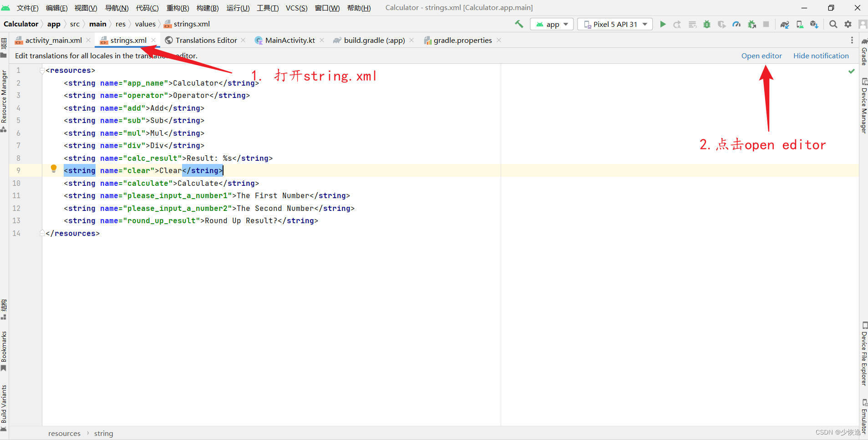This screenshot has width=868, height=440.
Task: Open Search Everywhere magnifier icon
Action: 833,24
